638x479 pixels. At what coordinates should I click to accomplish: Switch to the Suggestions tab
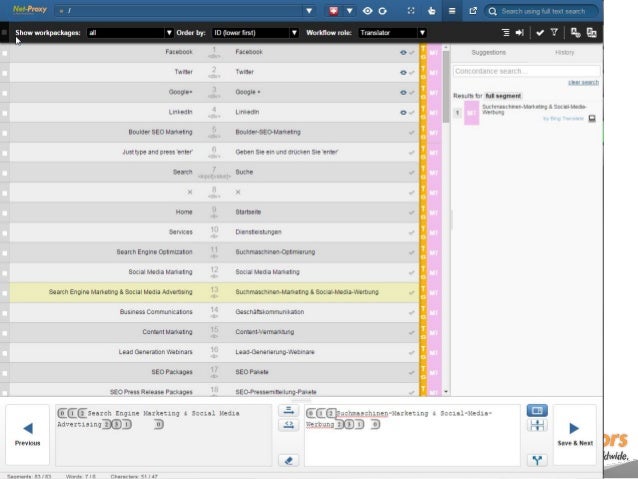488,51
